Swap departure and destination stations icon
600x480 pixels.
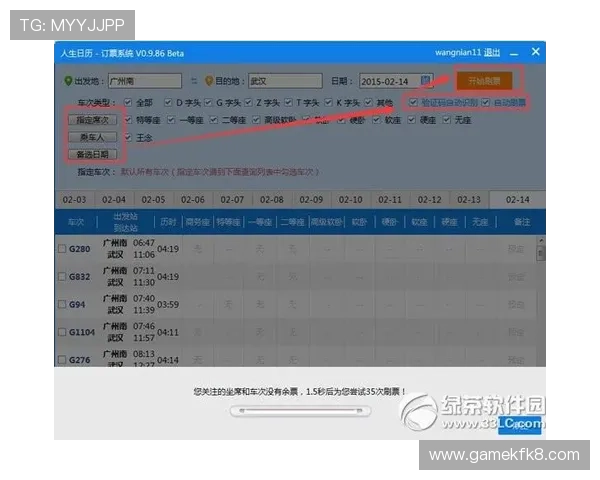click(194, 81)
